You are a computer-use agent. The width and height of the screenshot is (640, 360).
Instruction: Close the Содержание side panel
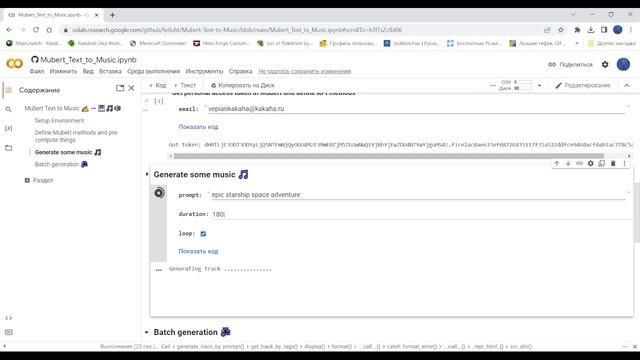pos(131,88)
